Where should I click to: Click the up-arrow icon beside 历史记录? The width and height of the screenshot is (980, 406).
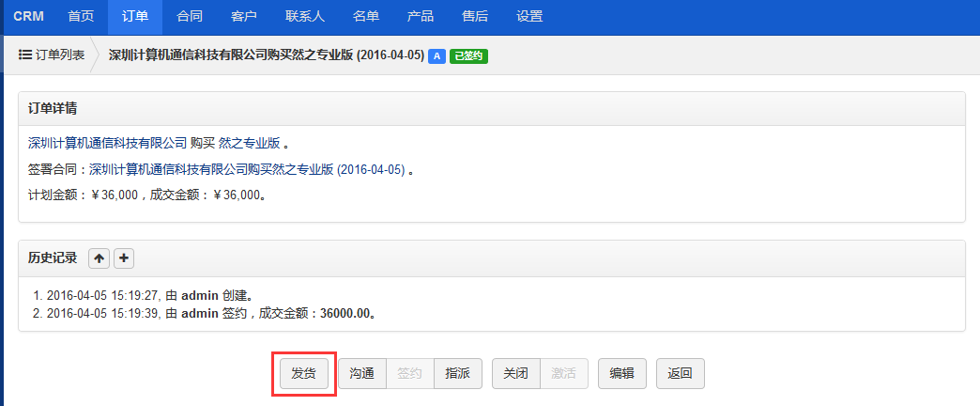click(99, 258)
